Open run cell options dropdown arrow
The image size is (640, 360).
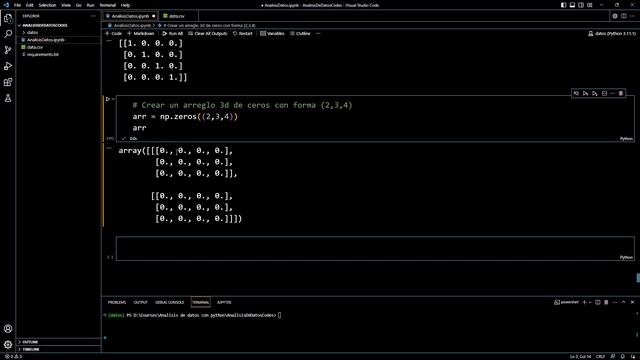(x=113, y=99)
